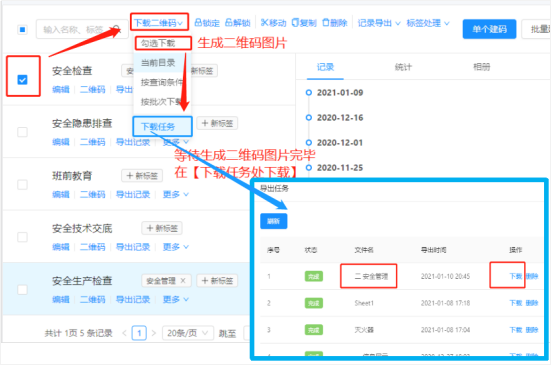Go to the next page arrow
This screenshot has width=551, height=365.
point(154,333)
